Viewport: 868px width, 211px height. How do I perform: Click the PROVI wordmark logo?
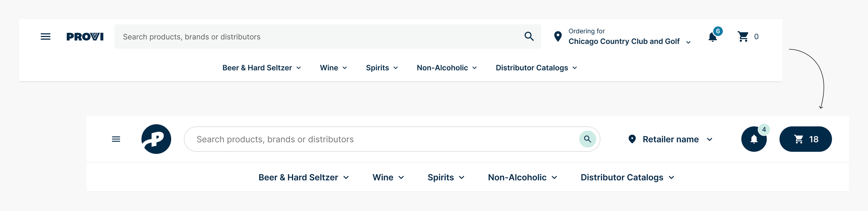[85, 37]
